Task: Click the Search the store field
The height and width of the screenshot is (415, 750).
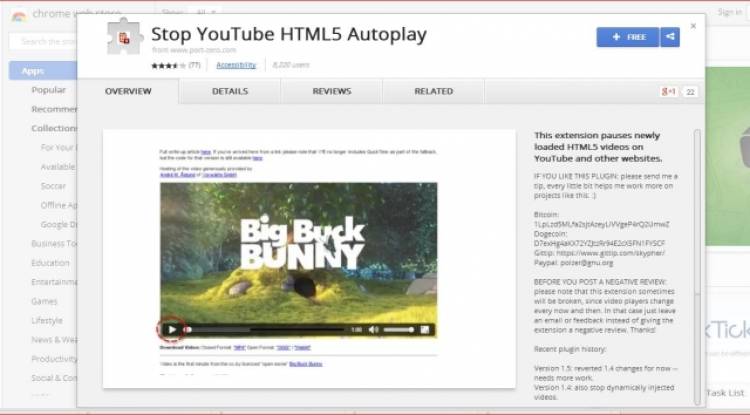Action: (x=43, y=42)
